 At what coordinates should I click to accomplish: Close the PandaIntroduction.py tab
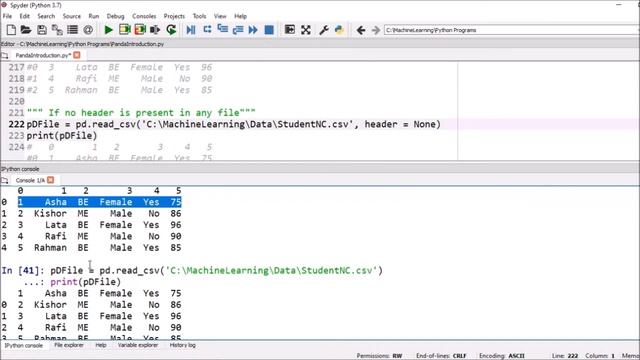(x=77, y=55)
